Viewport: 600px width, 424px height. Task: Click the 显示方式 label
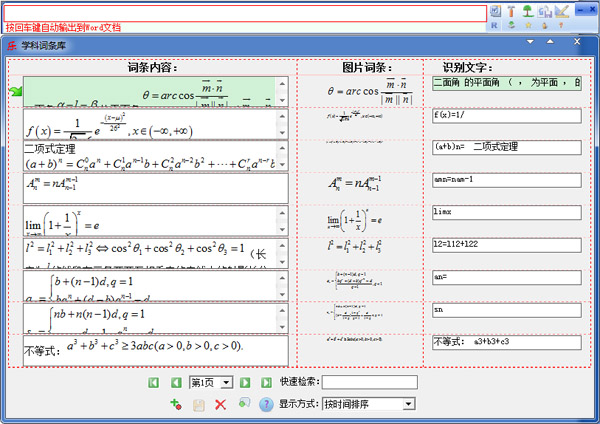coord(298,404)
